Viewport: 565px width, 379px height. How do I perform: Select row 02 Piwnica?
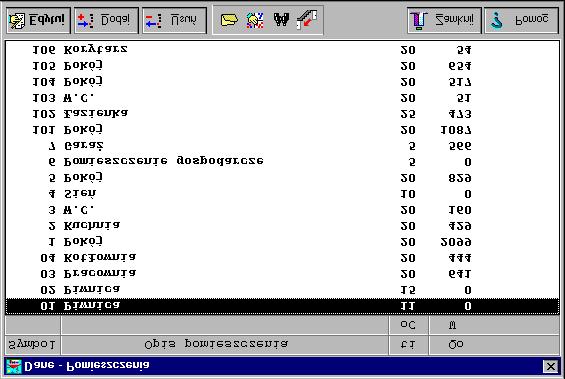coord(282,290)
